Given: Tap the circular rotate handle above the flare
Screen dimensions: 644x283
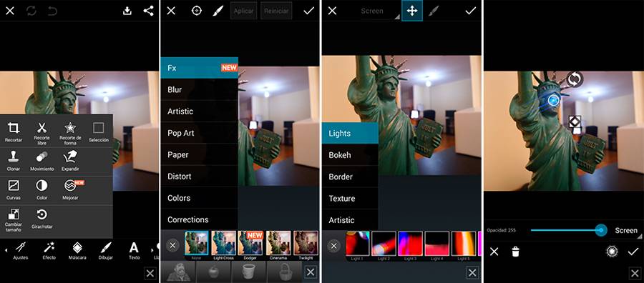Looking at the screenshot, I should [575, 79].
